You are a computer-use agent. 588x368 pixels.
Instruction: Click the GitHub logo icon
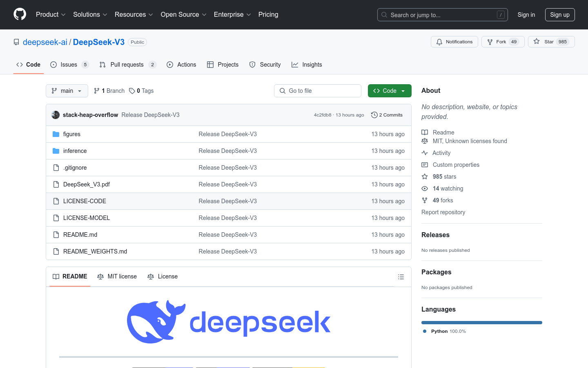tap(20, 14)
